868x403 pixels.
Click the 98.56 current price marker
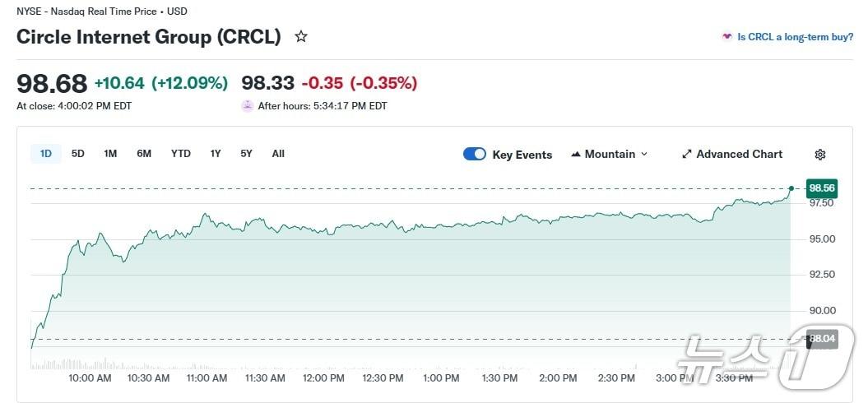click(822, 188)
